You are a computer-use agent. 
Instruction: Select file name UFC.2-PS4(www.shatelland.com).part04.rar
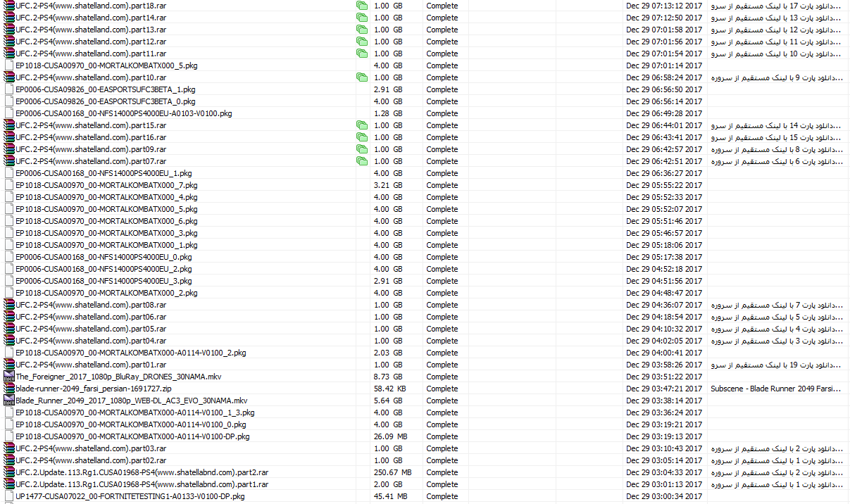point(91,341)
